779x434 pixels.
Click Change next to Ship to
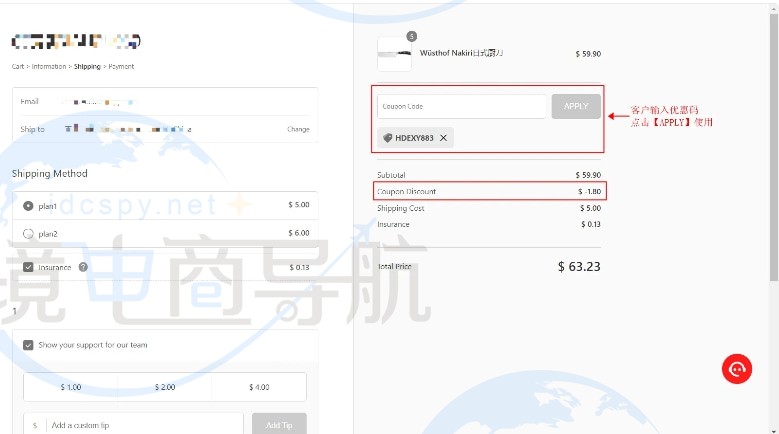298,129
